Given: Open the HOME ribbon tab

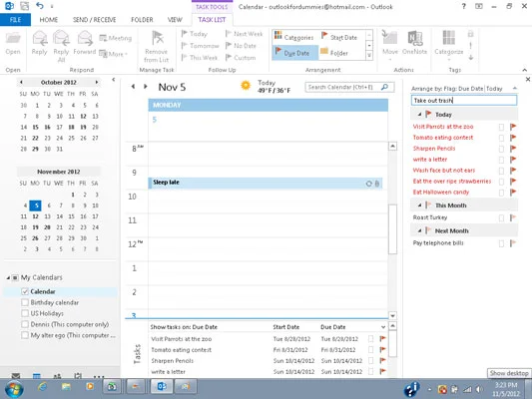Looking at the screenshot, I should [49, 20].
